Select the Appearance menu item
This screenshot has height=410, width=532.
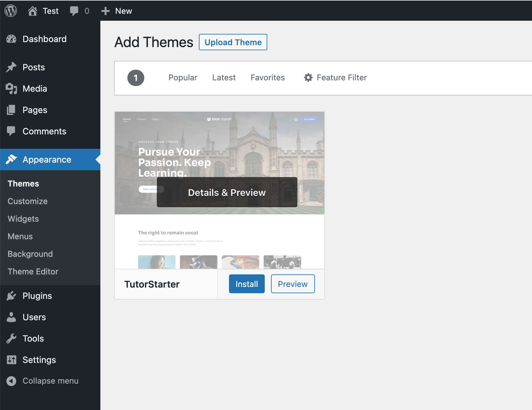point(47,159)
